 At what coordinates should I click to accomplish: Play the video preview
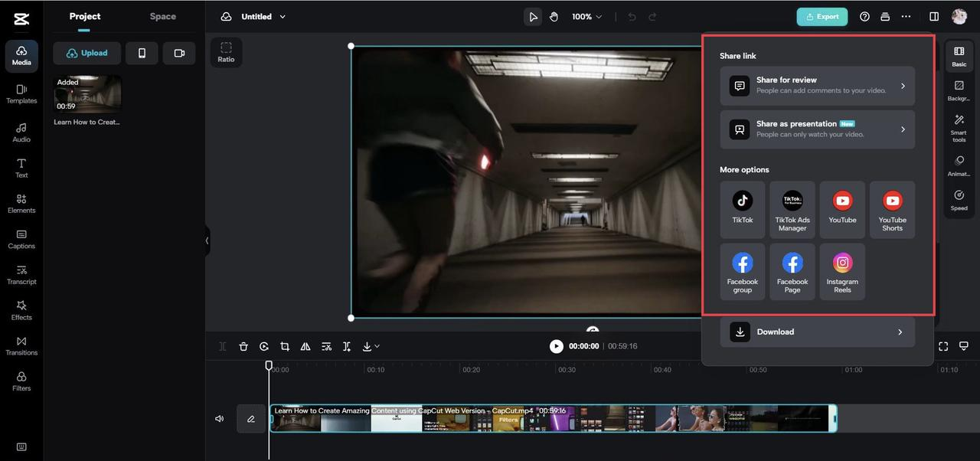[x=557, y=346]
